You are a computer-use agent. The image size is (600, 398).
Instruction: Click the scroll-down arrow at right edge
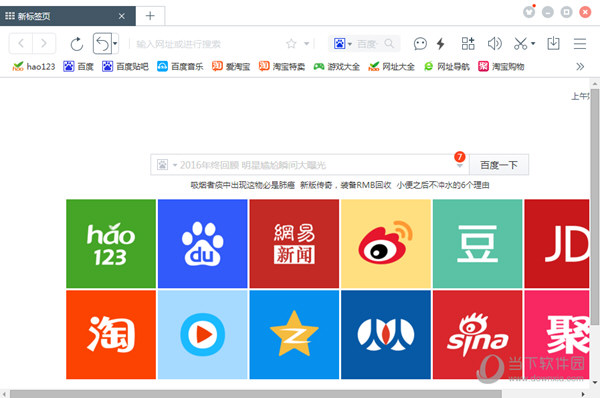(x=595, y=382)
